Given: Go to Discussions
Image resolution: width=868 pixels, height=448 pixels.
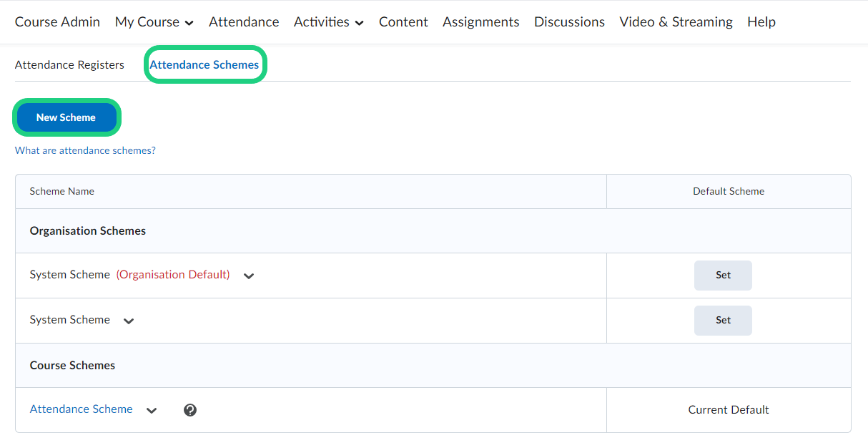Looking at the screenshot, I should click(x=569, y=22).
